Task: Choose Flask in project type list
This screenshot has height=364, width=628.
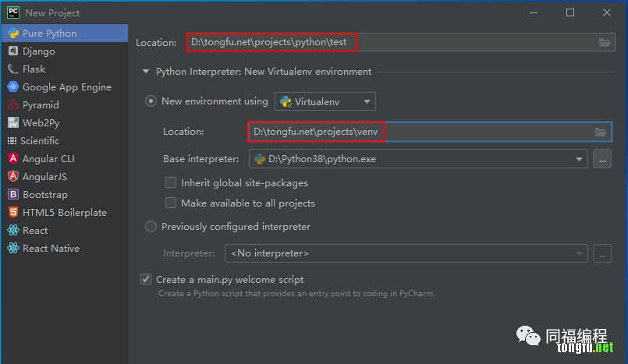Action: [x=65, y=69]
